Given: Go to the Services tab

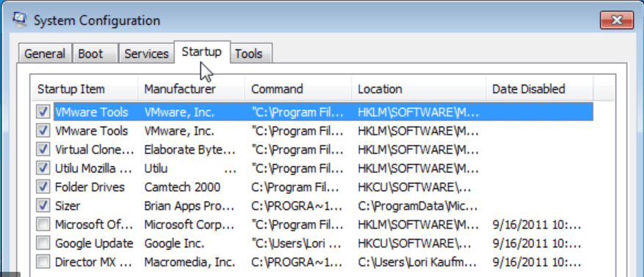Looking at the screenshot, I should coord(147,54).
